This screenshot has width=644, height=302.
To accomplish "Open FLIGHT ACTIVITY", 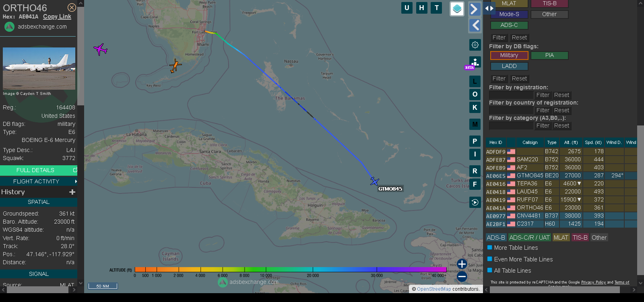I will [39, 181].
